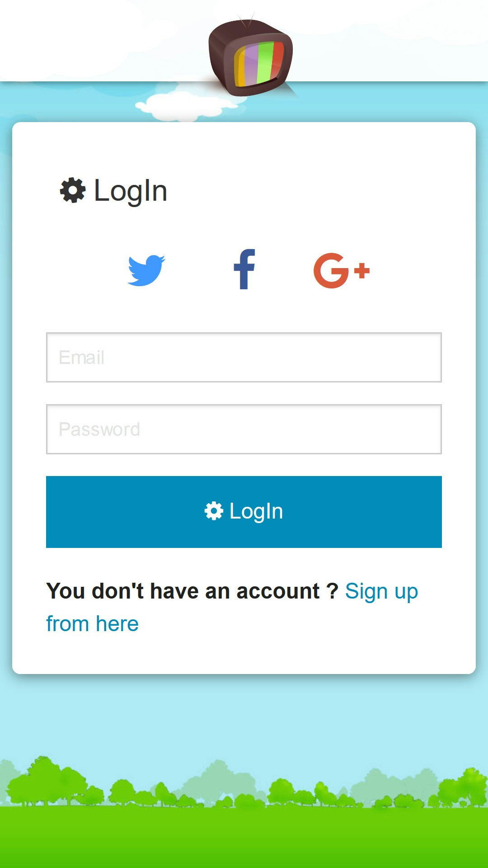Focus the Password input field
Image resolution: width=488 pixels, height=868 pixels.
244,429
